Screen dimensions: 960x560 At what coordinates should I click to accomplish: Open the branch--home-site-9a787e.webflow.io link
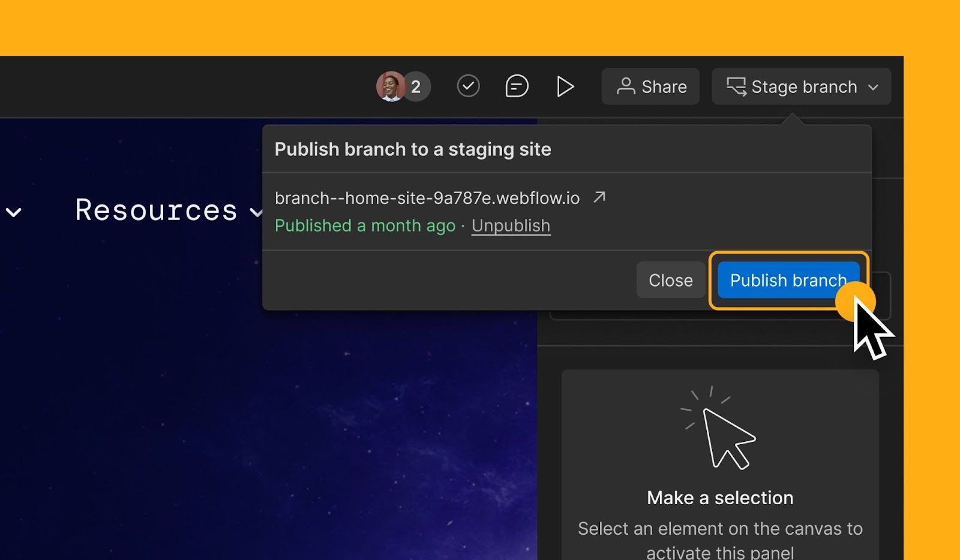pyautogui.click(x=427, y=198)
